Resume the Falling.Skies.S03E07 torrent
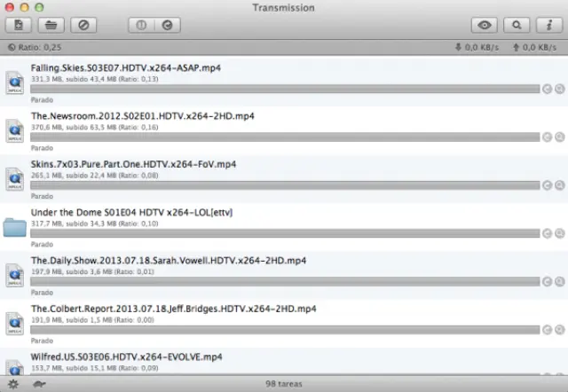The width and height of the screenshot is (568, 392). (548, 89)
